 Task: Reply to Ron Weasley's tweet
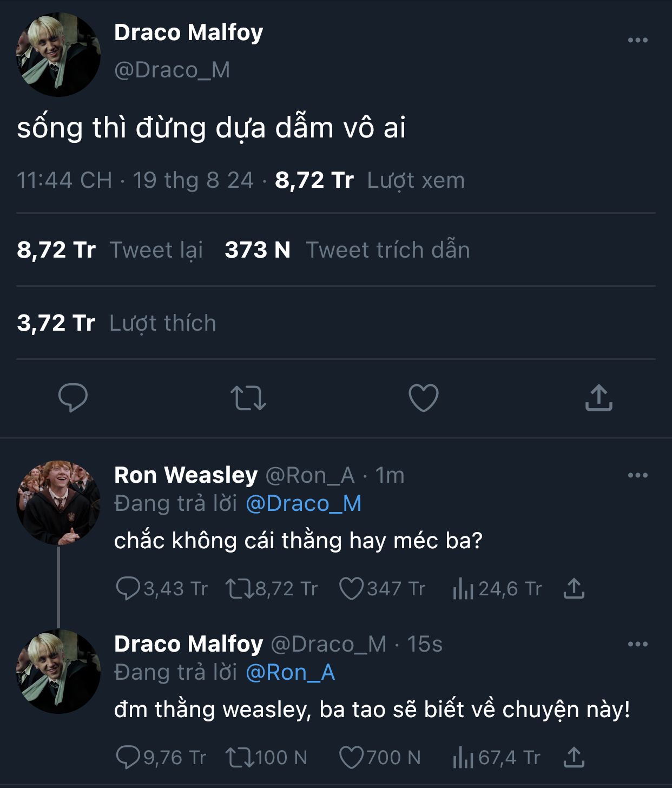pos(128,588)
